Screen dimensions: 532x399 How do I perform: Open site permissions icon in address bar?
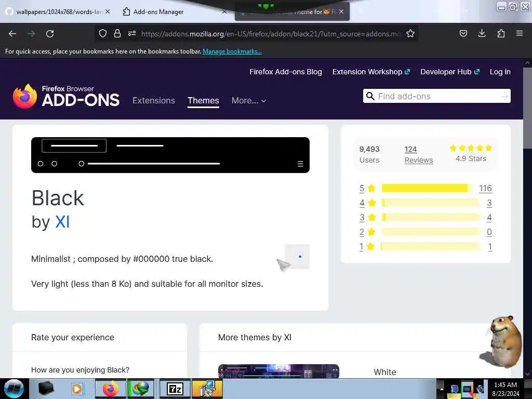pos(132,33)
